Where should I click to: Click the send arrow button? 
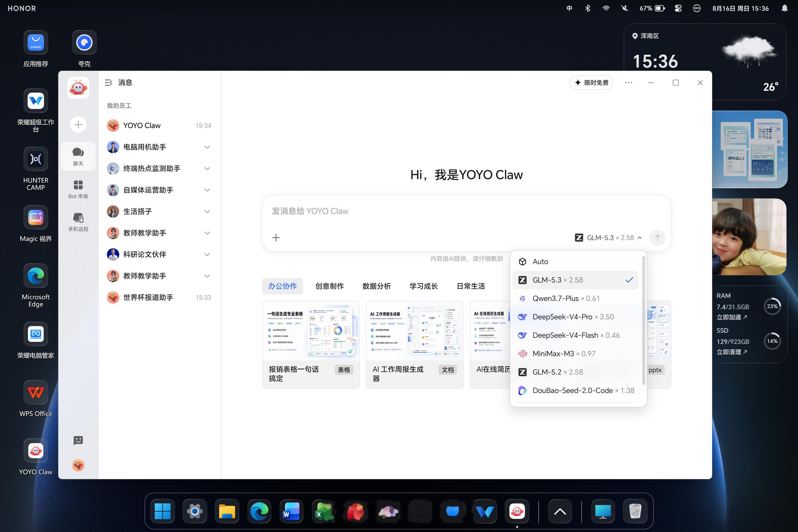(x=657, y=238)
